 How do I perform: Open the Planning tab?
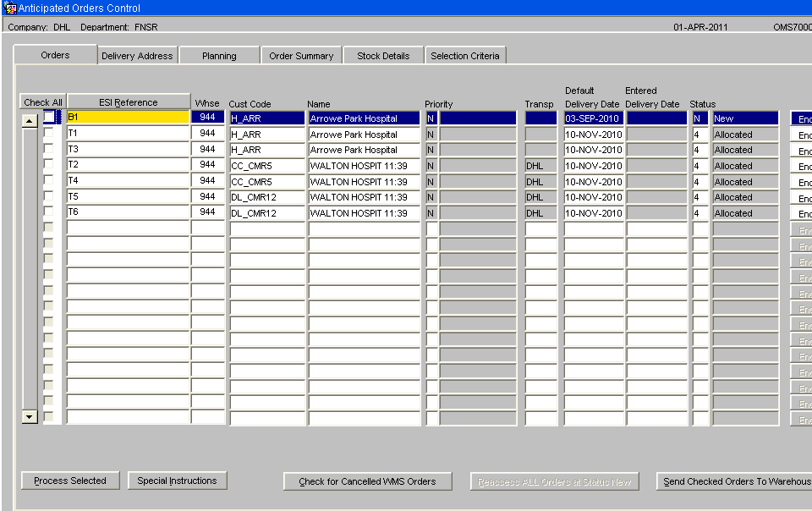[219, 56]
